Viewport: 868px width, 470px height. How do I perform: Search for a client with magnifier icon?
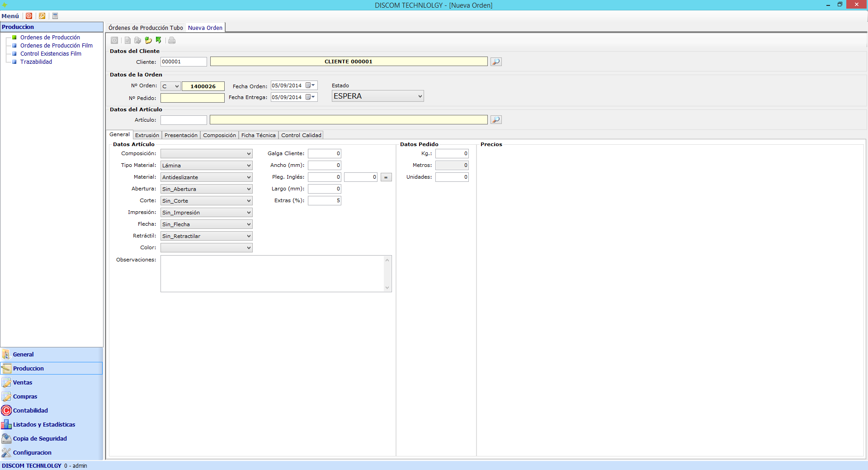496,62
